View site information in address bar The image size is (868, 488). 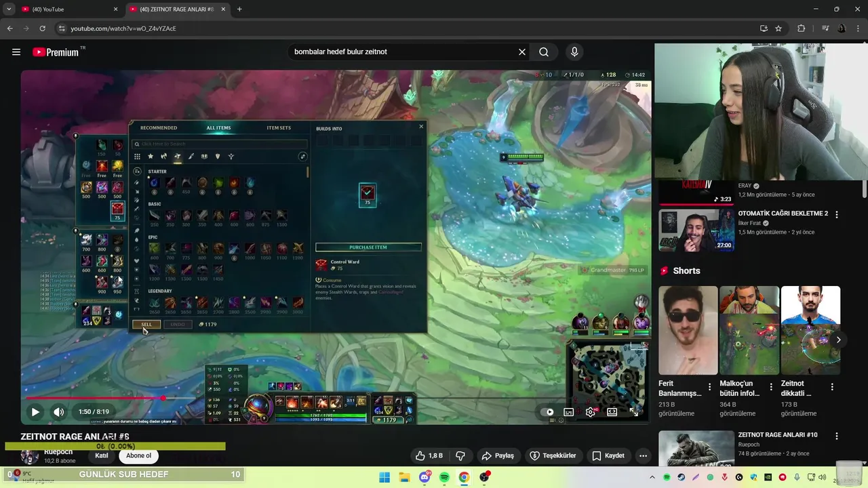pyautogui.click(x=62, y=28)
